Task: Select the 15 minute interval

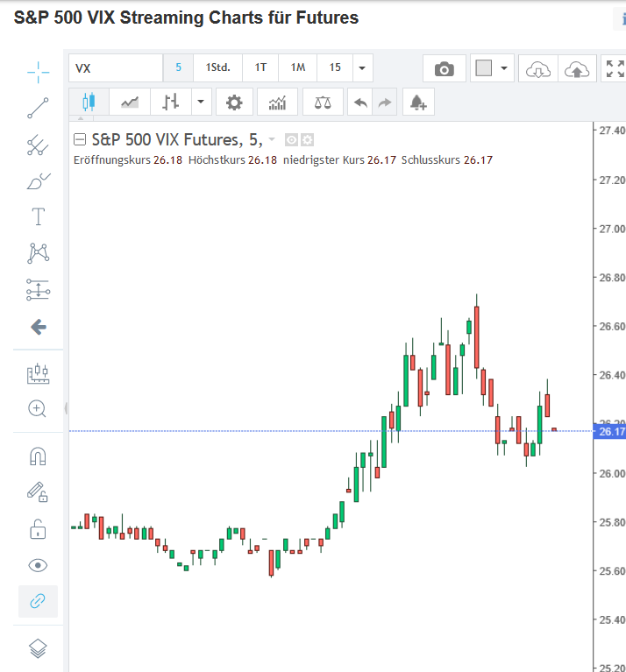Action: point(335,67)
